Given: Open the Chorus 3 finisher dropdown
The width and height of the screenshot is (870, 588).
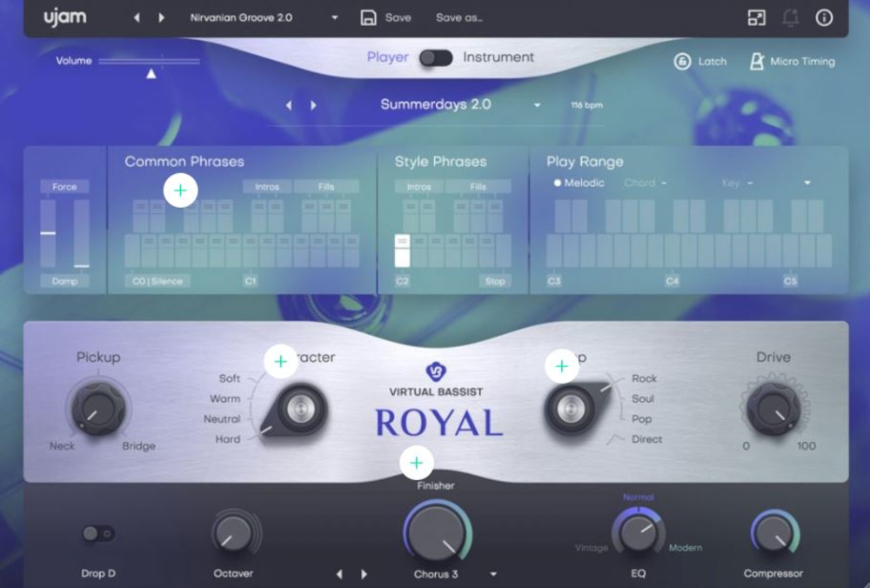Looking at the screenshot, I should point(493,574).
